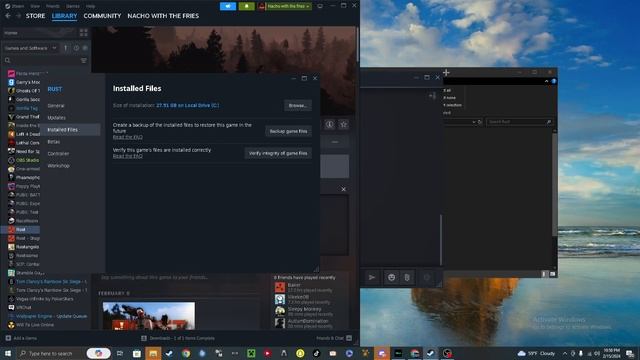Open the STORE tab
640x360 pixels.
(x=36, y=16)
